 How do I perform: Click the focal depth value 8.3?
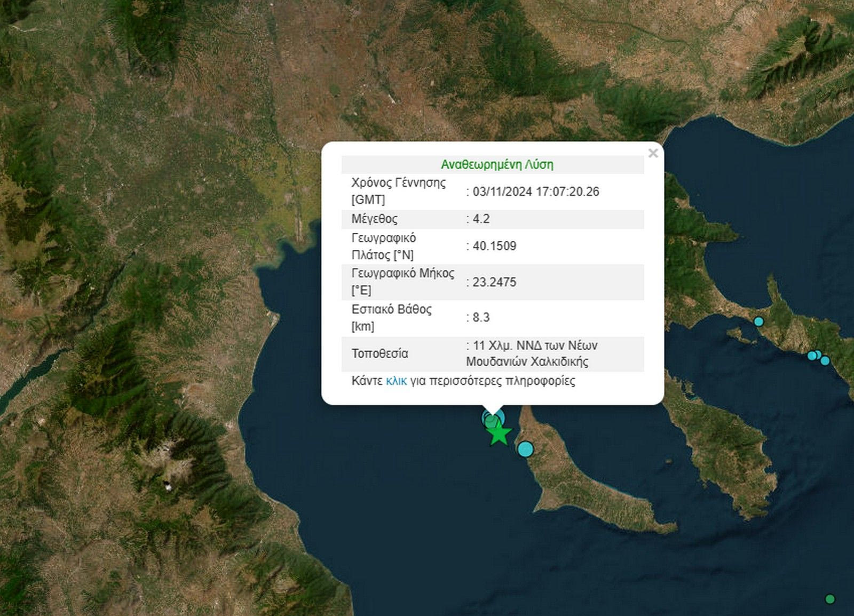(481, 318)
